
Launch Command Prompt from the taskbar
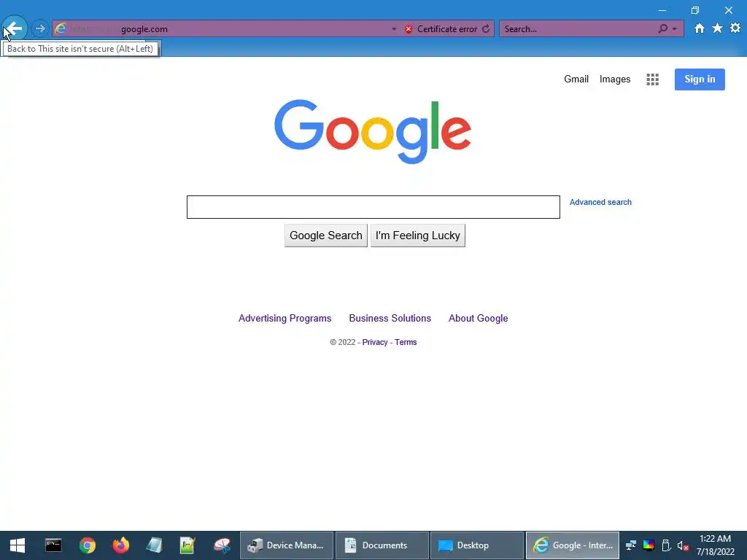tap(53, 545)
